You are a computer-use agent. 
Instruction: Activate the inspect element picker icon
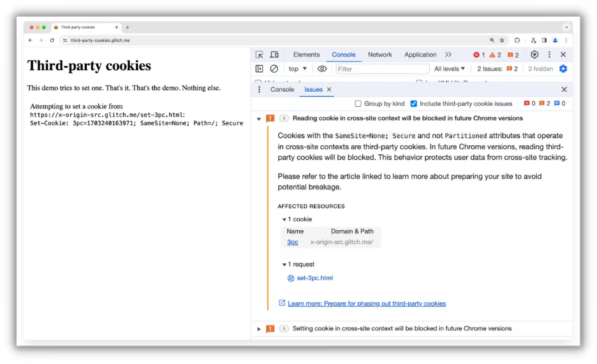click(x=260, y=55)
